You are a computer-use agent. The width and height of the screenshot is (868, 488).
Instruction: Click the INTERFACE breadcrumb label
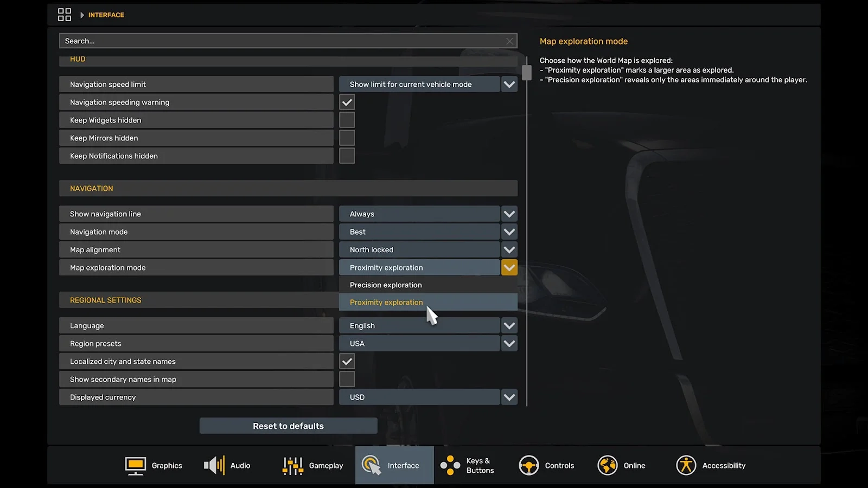(106, 15)
